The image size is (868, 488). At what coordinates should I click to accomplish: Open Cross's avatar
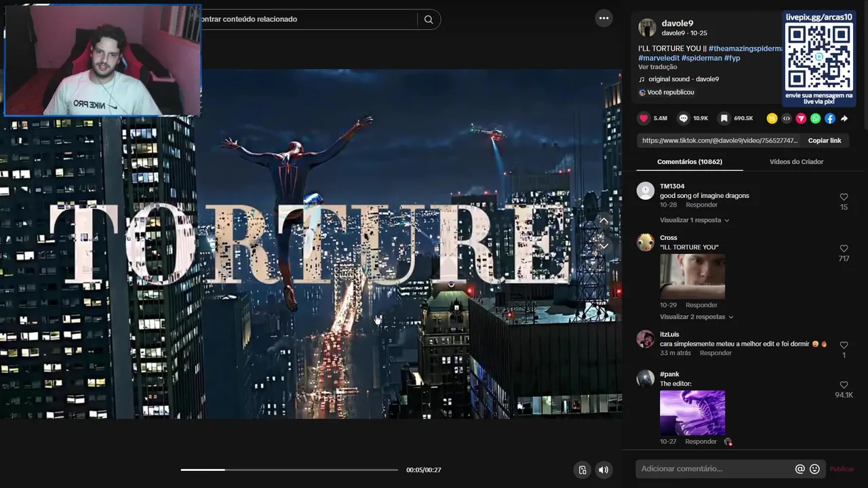(x=646, y=243)
